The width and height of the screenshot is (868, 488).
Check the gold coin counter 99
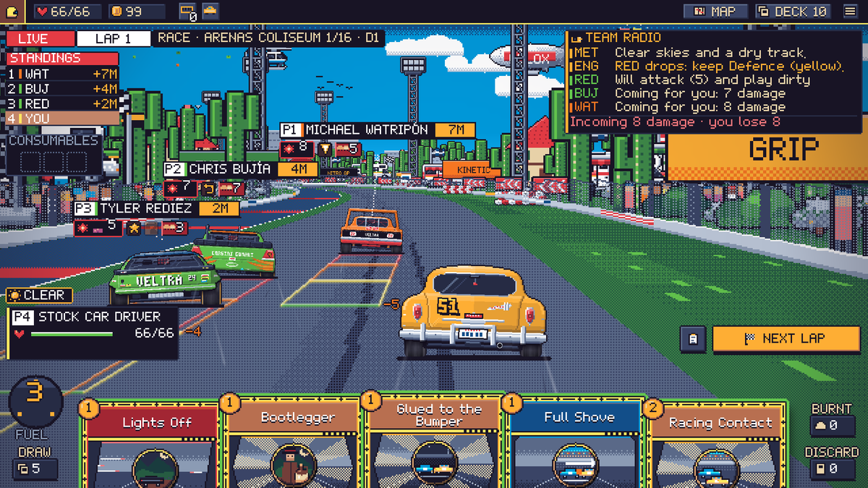click(136, 12)
